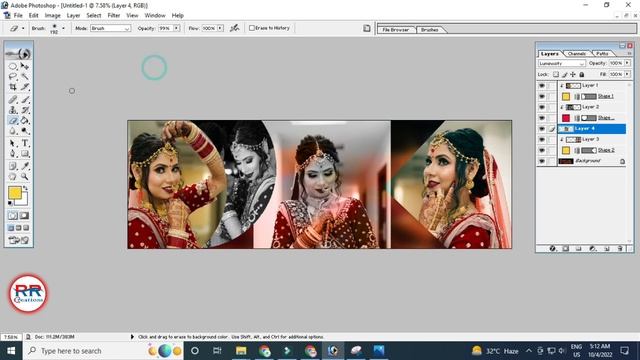Click new adjustment layer icon
This screenshot has height=360, width=640.
[x=593, y=248]
